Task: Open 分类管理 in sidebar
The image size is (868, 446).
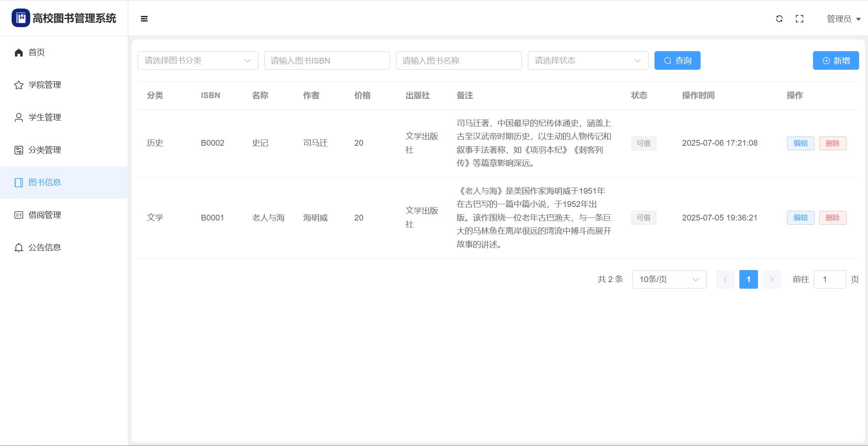Action: coord(45,150)
